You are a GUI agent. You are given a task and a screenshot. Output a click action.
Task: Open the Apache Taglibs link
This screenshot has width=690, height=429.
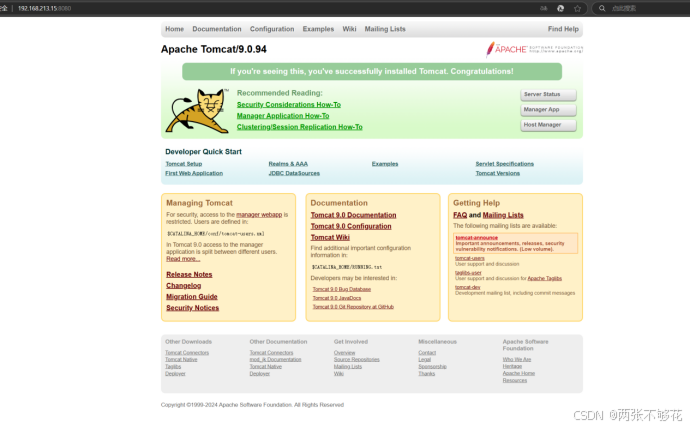544,278
